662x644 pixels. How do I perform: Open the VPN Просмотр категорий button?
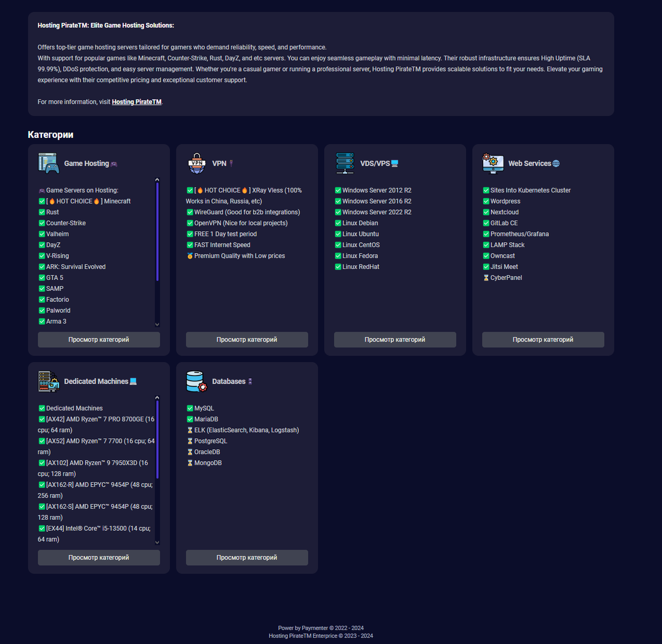click(x=247, y=339)
